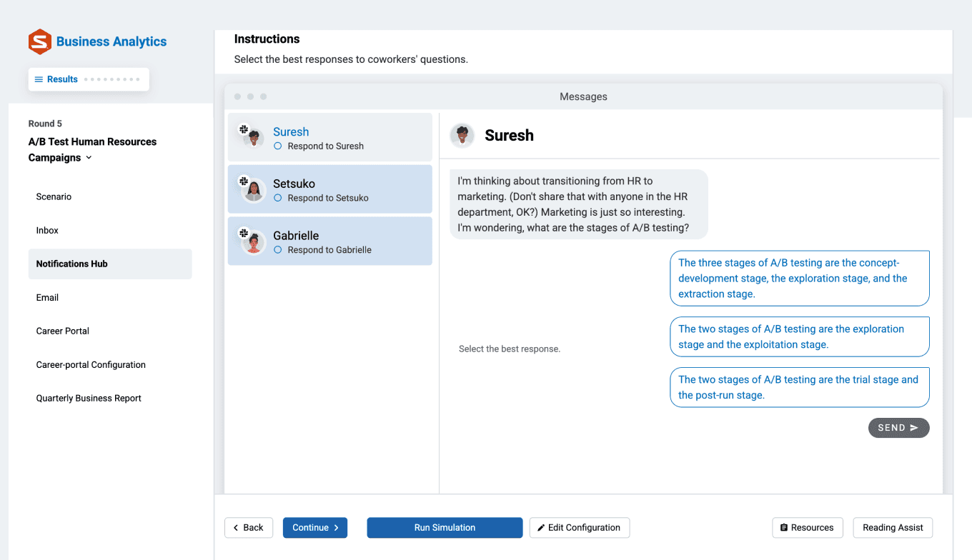Click the clipboard icon in Resources button
This screenshot has height=560, width=972.
coord(784,528)
